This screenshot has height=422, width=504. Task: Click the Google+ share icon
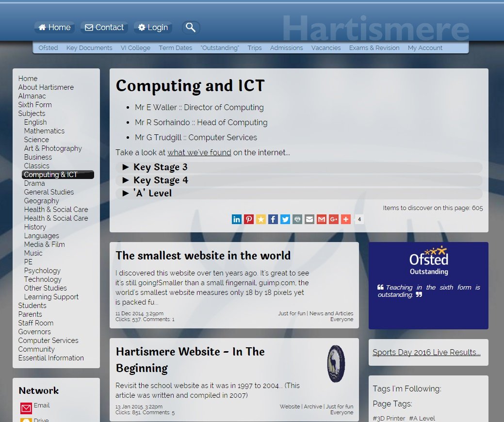pyautogui.click(x=334, y=219)
